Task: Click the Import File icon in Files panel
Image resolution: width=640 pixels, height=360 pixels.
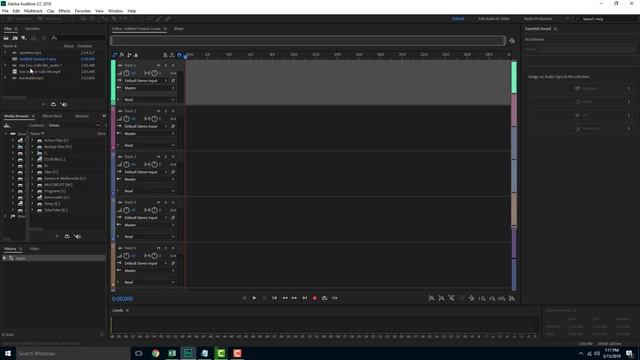Action: [15, 38]
